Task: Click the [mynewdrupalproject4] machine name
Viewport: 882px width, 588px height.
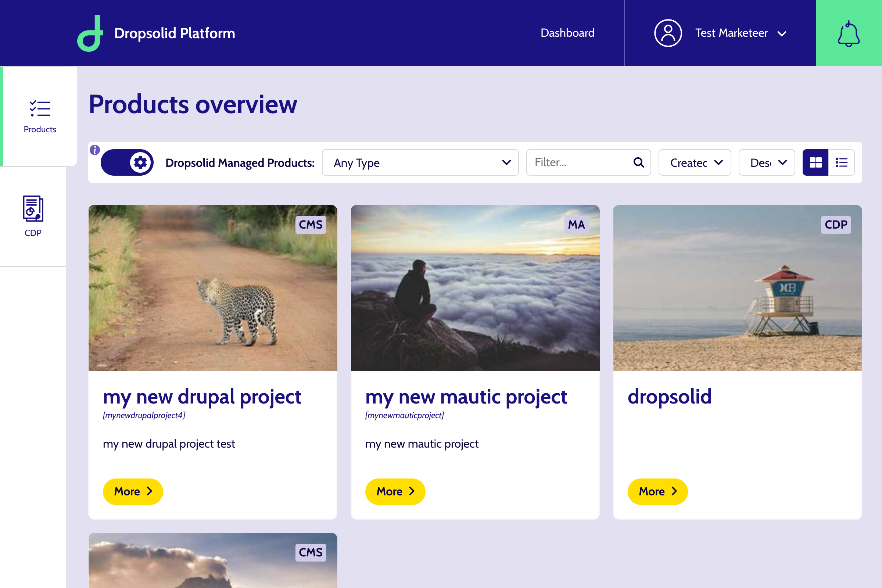Action: click(144, 416)
